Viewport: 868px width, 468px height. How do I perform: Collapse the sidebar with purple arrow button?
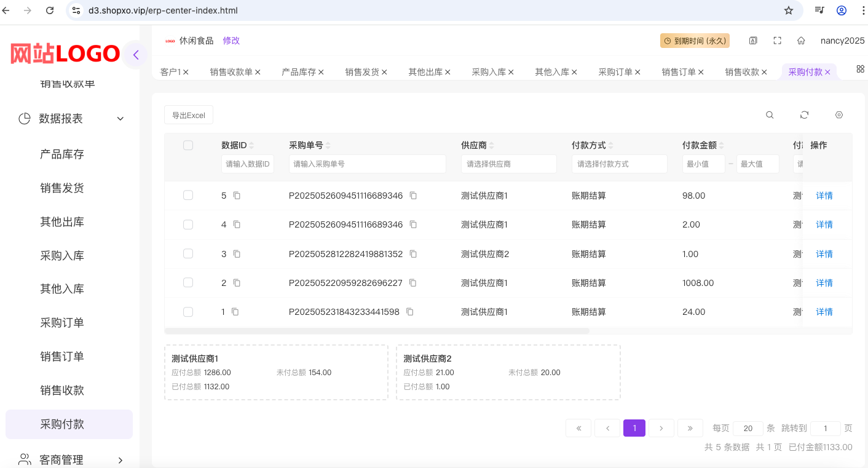coord(136,55)
